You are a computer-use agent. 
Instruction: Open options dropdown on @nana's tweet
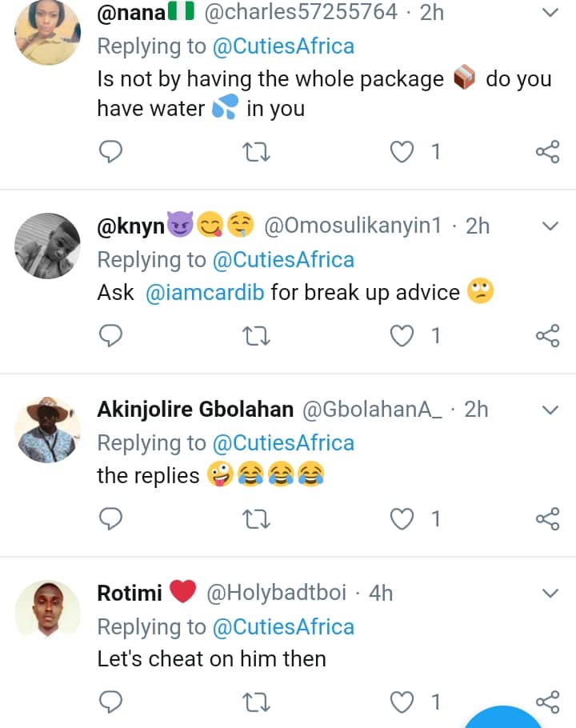[x=550, y=12]
